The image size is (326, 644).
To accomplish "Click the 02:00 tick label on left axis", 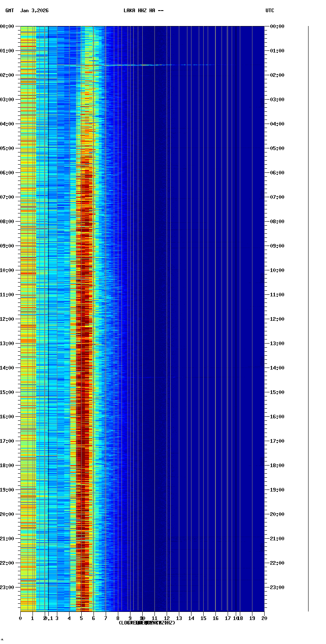I will [7, 75].
